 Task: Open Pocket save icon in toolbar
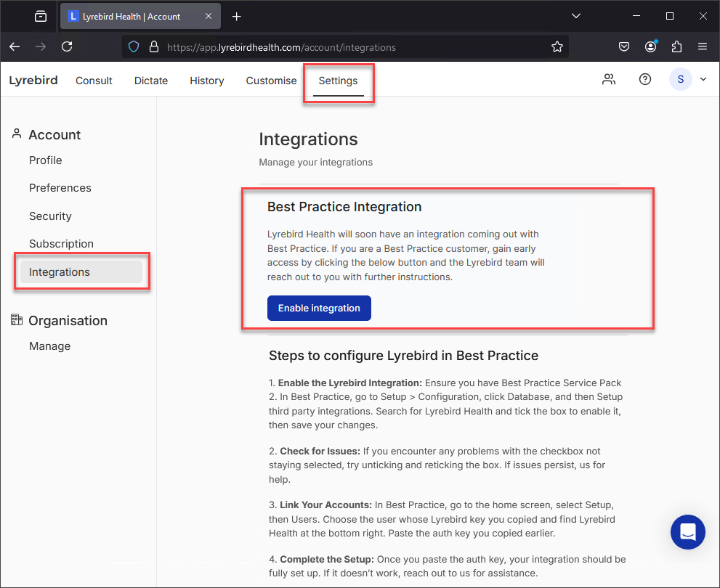click(x=624, y=46)
